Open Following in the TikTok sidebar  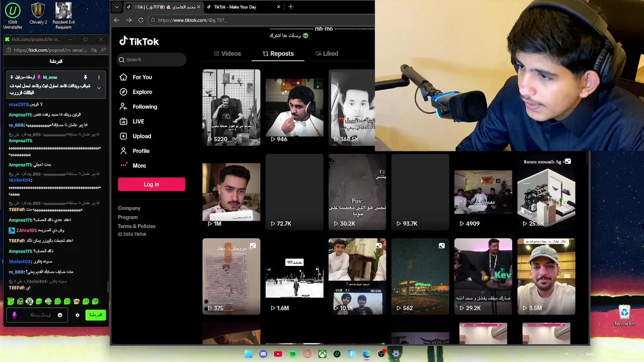(138, 107)
